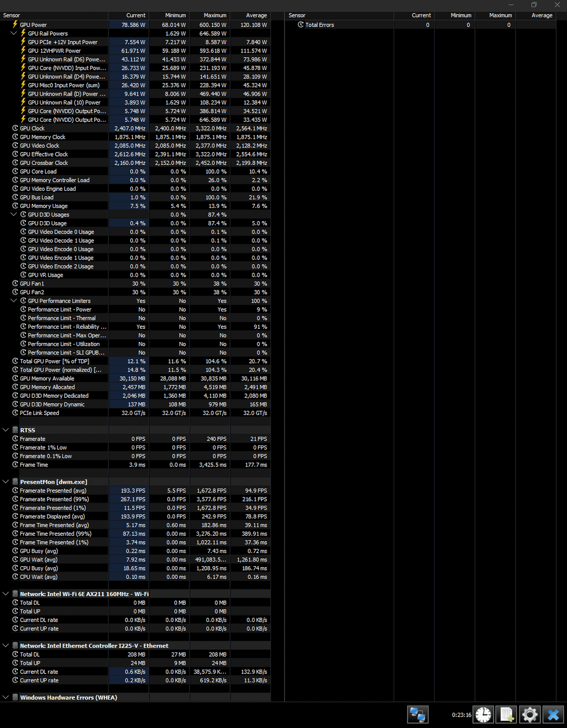Screen dimensions: 567x728
Task: Open sensor settings gear icon
Action: click(x=530, y=715)
